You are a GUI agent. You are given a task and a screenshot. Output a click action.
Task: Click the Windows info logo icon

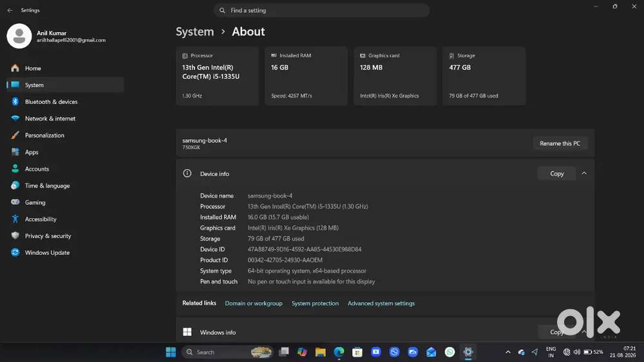coord(187,332)
